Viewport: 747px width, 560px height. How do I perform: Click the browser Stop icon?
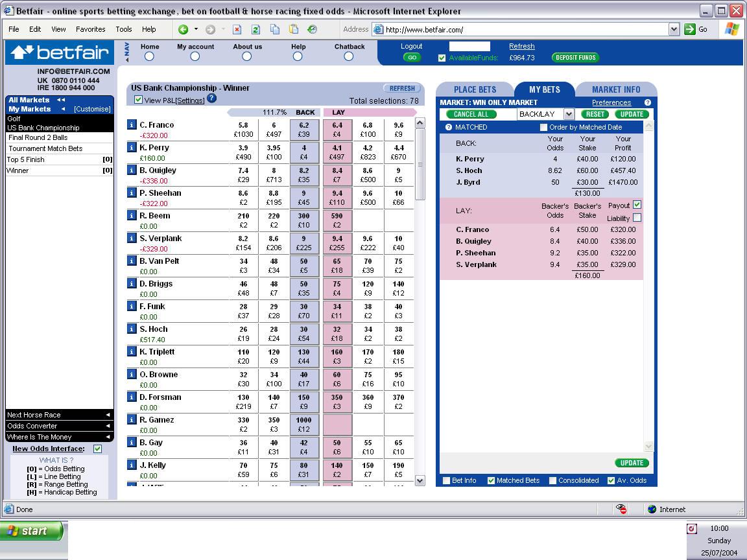(237, 29)
